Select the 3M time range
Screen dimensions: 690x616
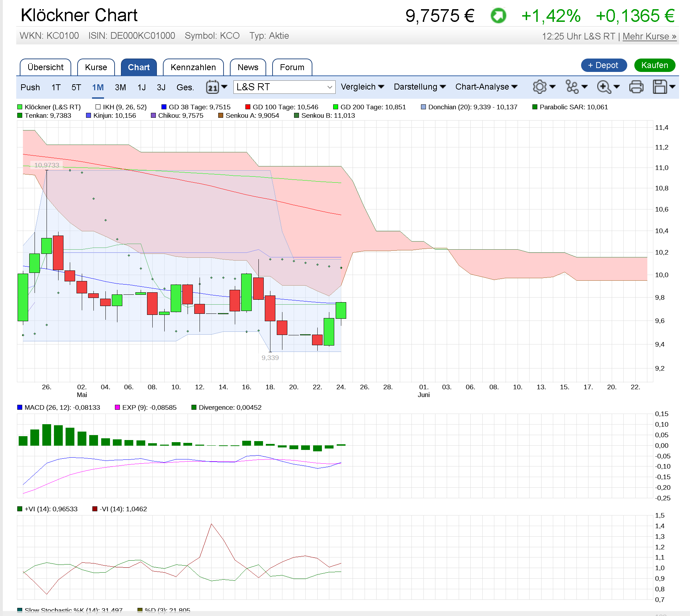120,87
